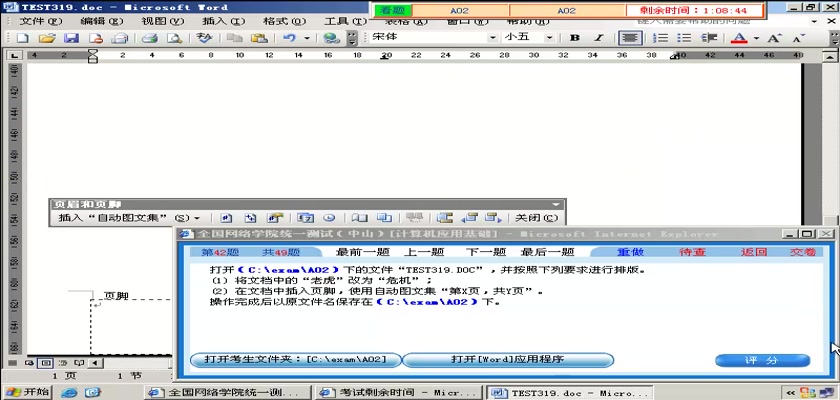Viewport: 840px width, 400px height.
Task: Save the document with the floppy icon
Action: point(71,38)
